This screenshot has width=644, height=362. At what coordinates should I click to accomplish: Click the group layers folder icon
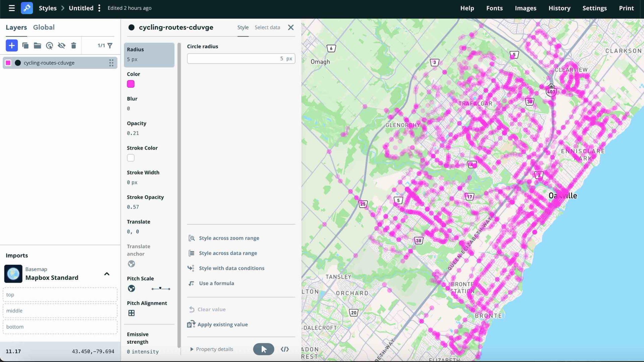[37, 45]
